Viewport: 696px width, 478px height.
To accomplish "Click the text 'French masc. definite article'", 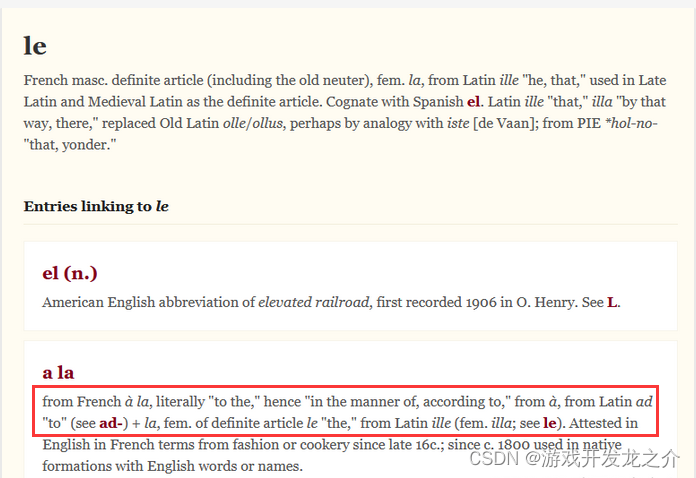I will [x=114, y=80].
